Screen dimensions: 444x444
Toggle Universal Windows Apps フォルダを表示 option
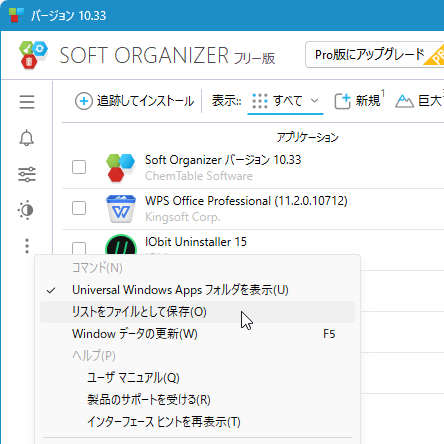(x=197, y=290)
